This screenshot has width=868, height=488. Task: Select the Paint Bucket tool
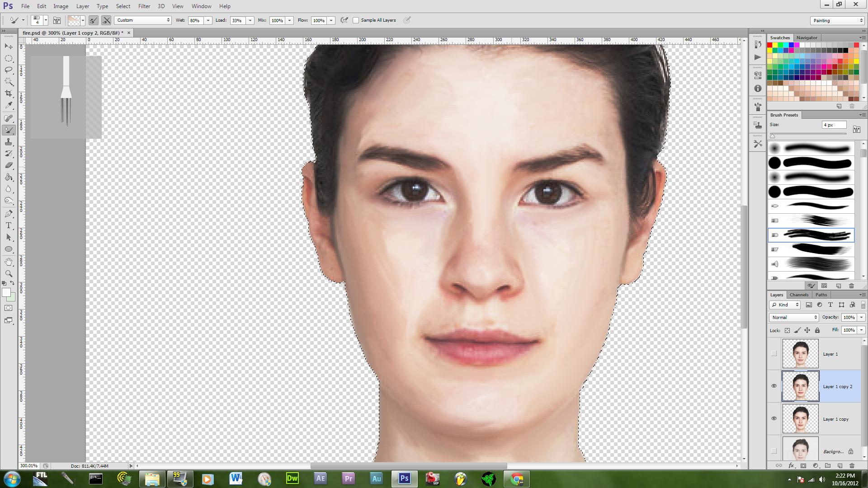[x=9, y=177]
